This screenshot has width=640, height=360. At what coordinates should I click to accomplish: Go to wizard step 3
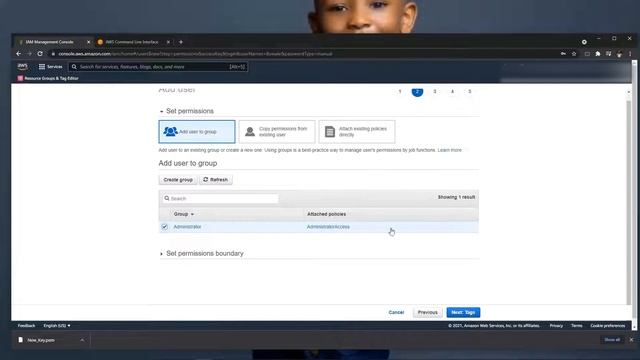[435, 91]
